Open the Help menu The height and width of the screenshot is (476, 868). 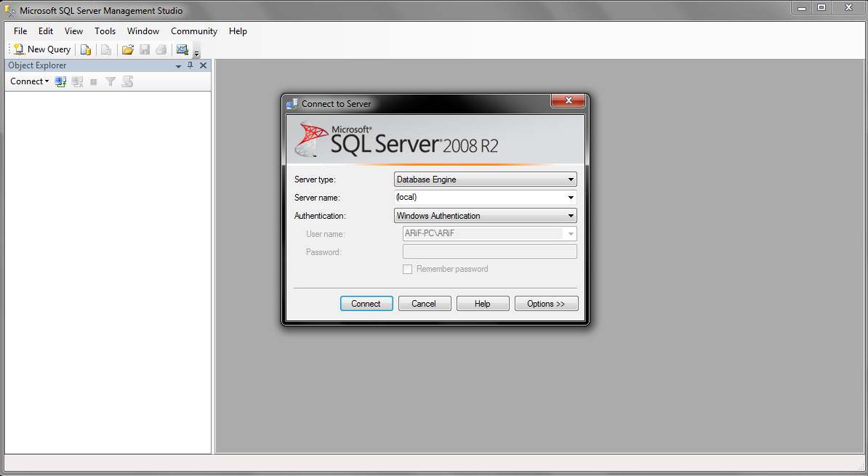click(238, 31)
